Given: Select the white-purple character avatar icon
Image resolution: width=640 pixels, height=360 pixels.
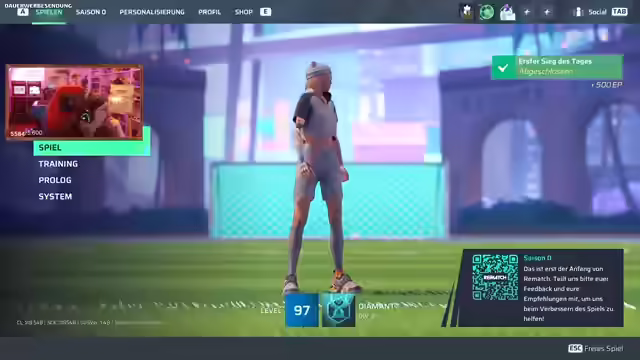Looking at the screenshot, I should (x=507, y=12).
